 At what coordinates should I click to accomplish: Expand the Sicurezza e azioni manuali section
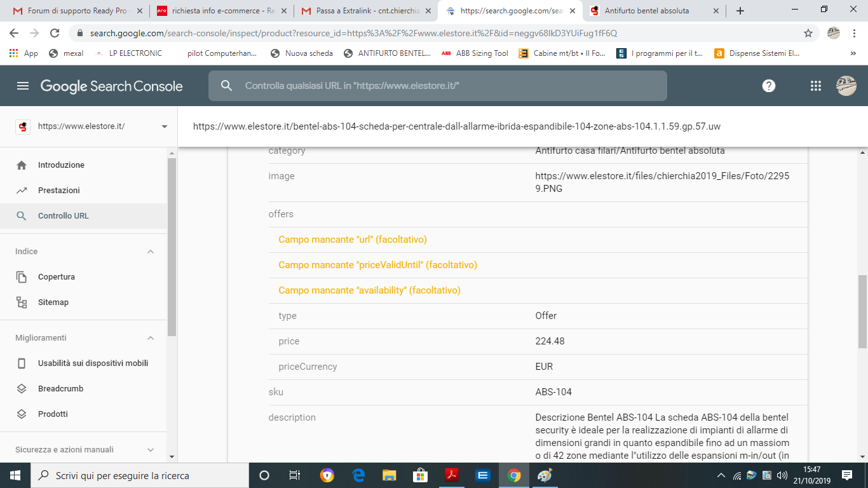pyautogui.click(x=151, y=450)
